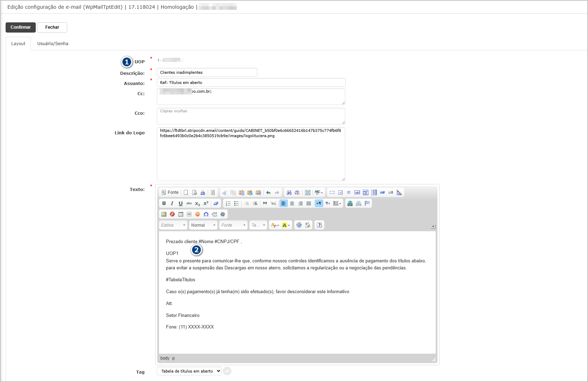Insert a smiley emoticon
588x382 pixels.
click(x=198, y=214)
